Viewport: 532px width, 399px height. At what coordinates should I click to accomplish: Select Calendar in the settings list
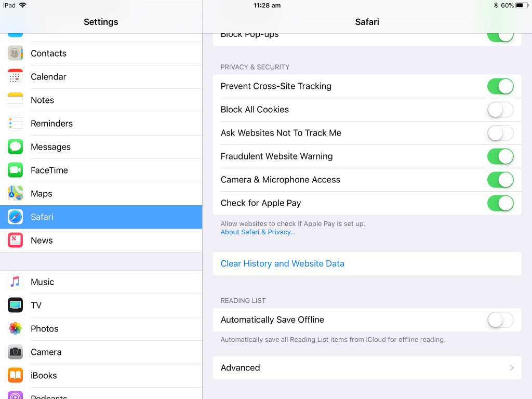(x=101, y=77)
